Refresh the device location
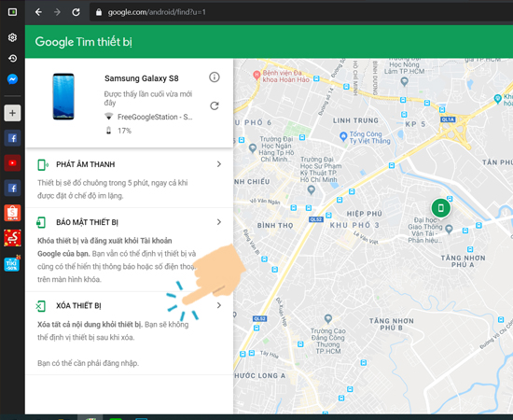513x420 pixels. (x=215, y=105)
